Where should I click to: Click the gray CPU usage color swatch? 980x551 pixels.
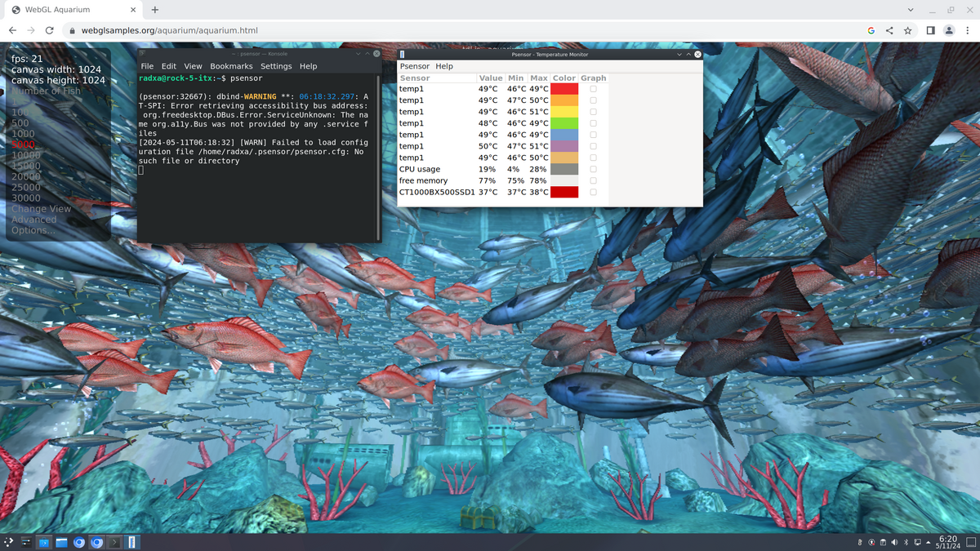(564, 169)
